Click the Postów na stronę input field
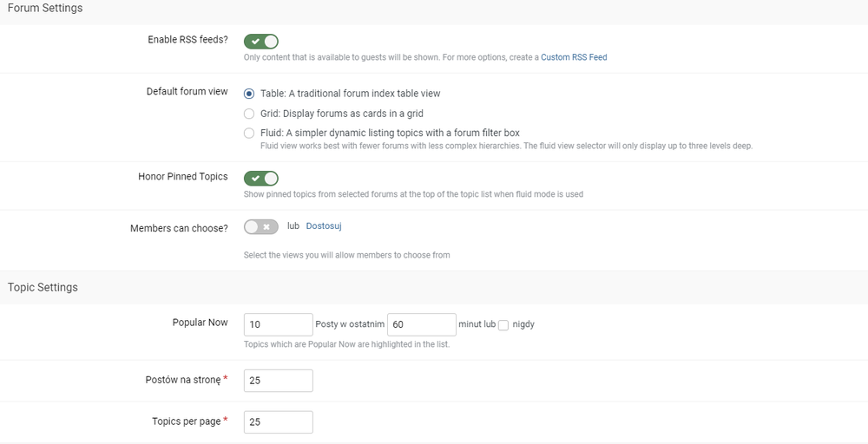The image size is (868, 444). 278,381
